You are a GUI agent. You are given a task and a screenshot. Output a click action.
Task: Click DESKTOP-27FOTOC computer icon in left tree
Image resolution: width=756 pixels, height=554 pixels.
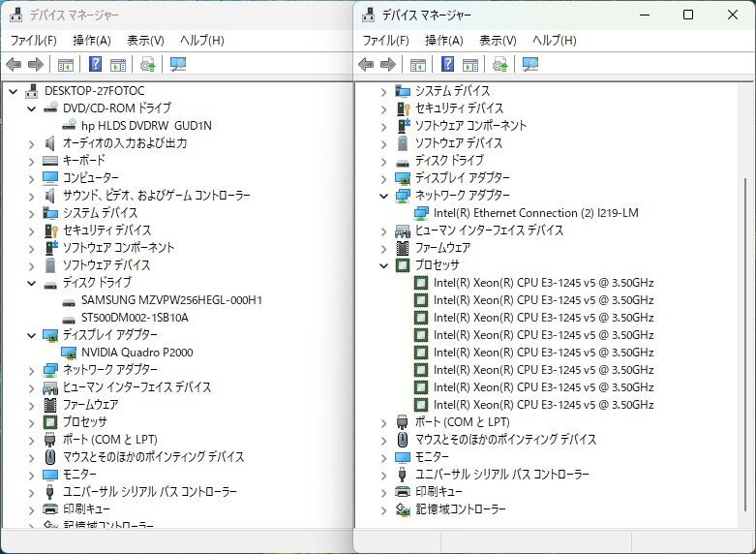tap(31, 91)
